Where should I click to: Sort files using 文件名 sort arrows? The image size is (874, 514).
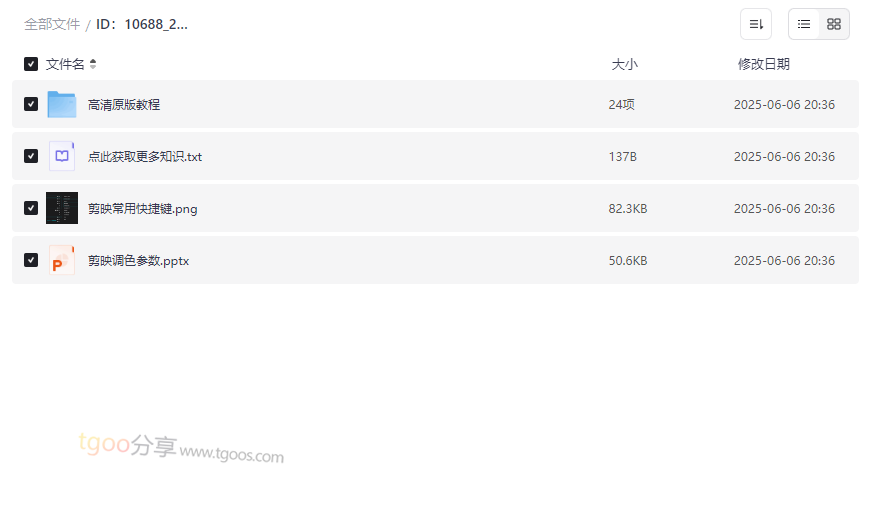(x=93, y=64)
